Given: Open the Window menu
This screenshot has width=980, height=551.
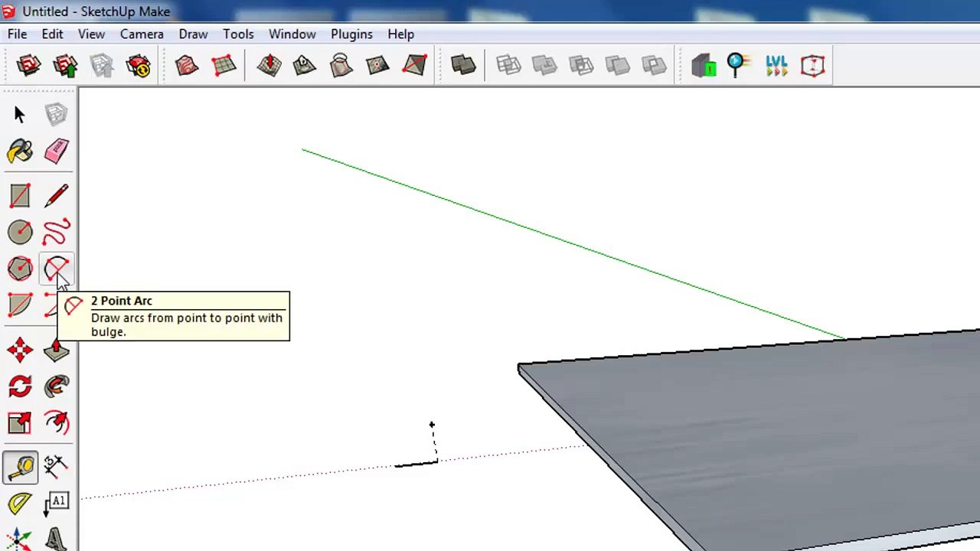Looking at the screenshot, I should pyautogui.click(x=292, y=34).
